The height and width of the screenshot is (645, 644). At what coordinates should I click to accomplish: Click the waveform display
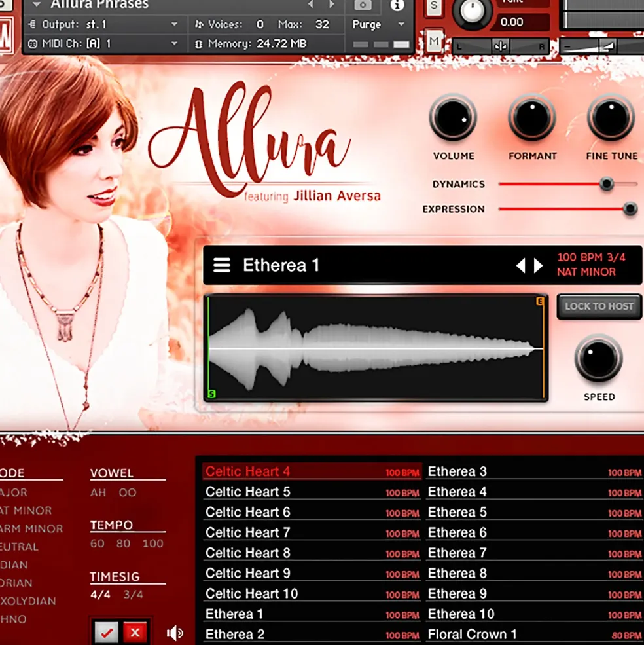coord(376,348)
